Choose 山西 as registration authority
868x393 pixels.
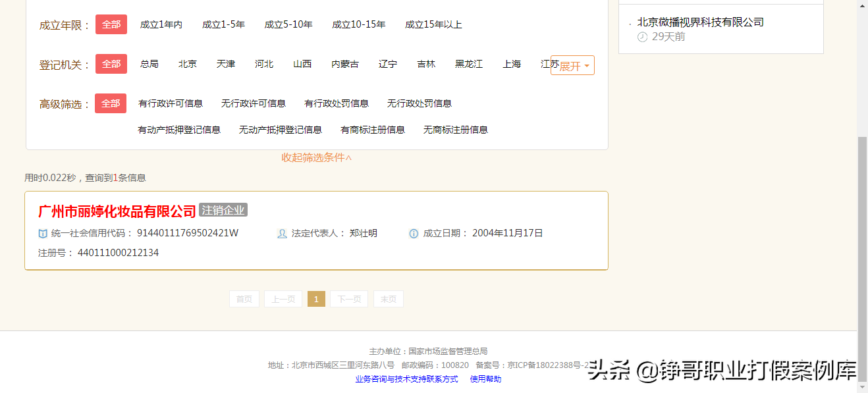[x=302, y=64]
